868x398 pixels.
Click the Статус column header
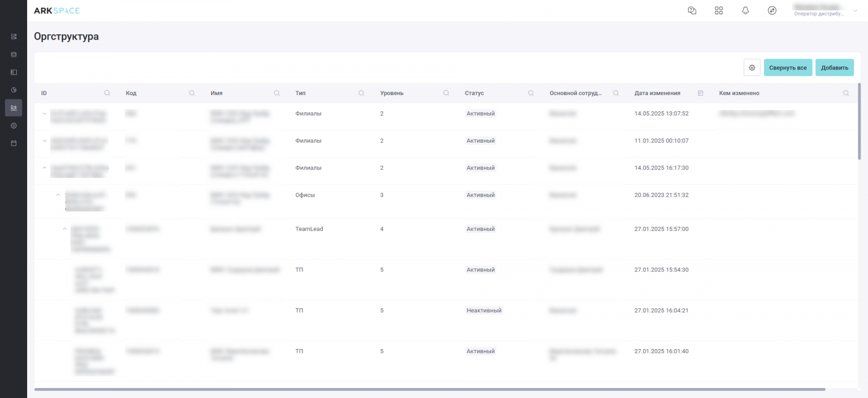[x=474, y=93]
